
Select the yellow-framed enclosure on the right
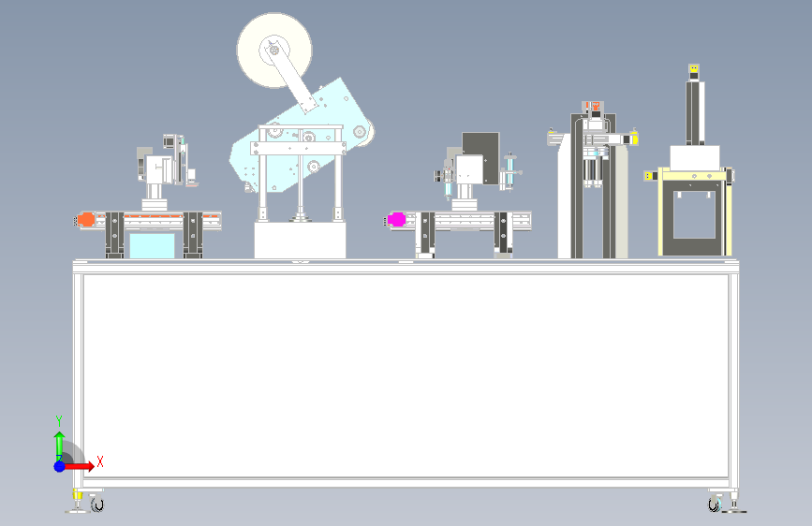click(x=695, y=212)
